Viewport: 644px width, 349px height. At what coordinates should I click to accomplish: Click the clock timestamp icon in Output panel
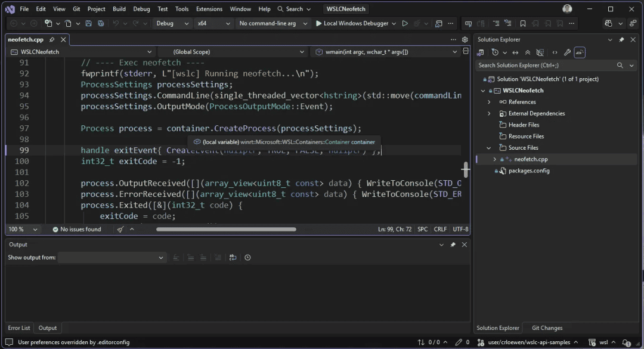[247, 257]
